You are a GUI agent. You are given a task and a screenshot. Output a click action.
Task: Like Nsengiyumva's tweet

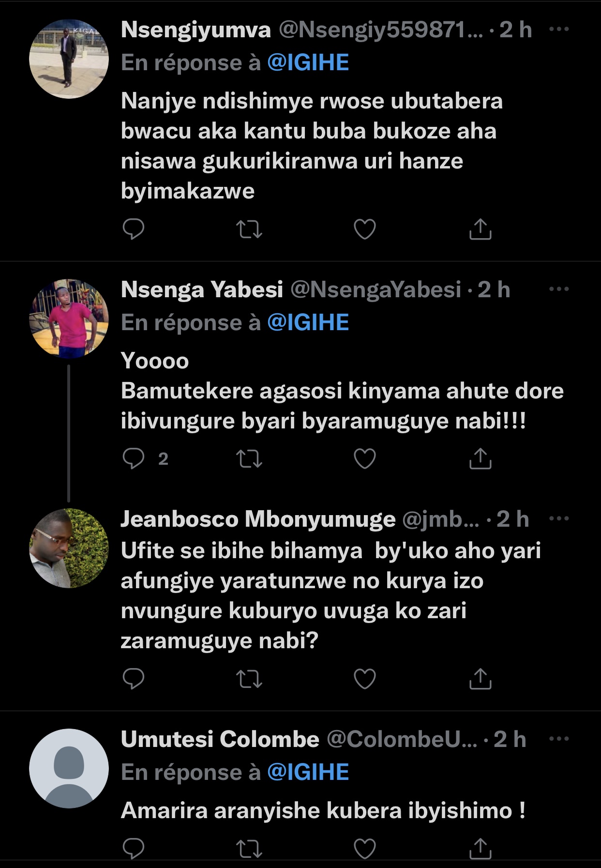pyautogui.click(x=365, y=229)
